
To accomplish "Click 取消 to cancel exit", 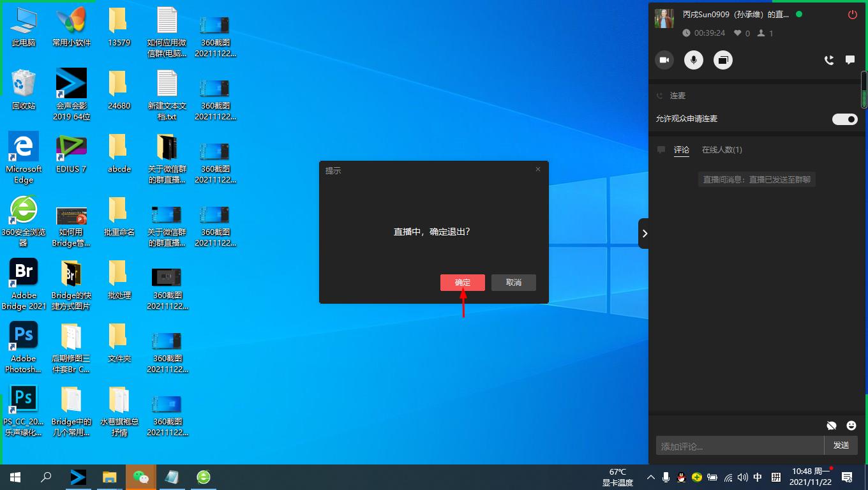I will pyautogui.click(x=513, y=283).
